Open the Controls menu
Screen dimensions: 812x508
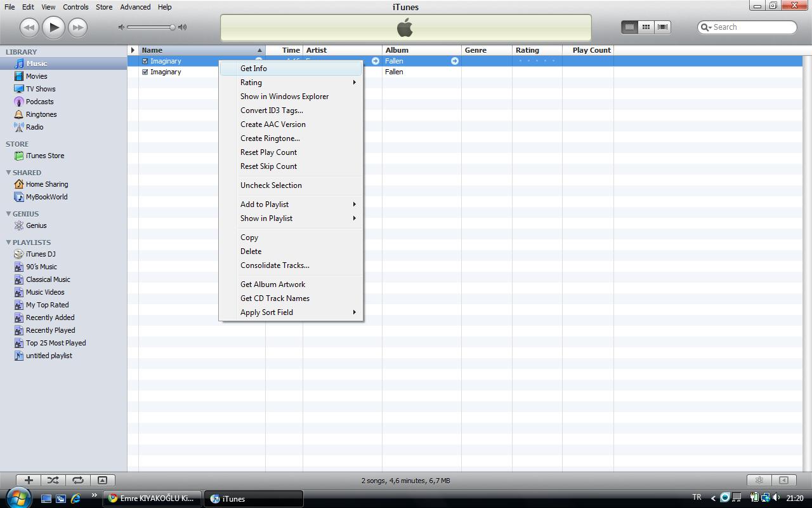point(75,7)
